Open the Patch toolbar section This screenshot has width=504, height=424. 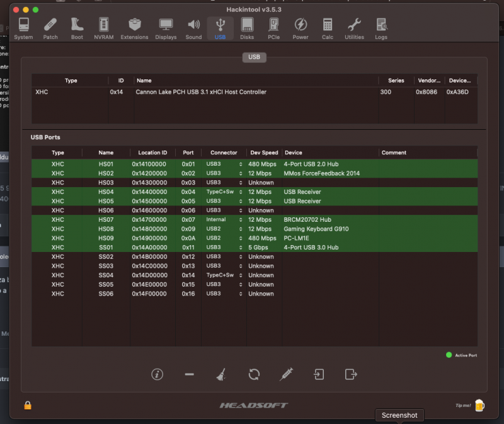point(50,28)
